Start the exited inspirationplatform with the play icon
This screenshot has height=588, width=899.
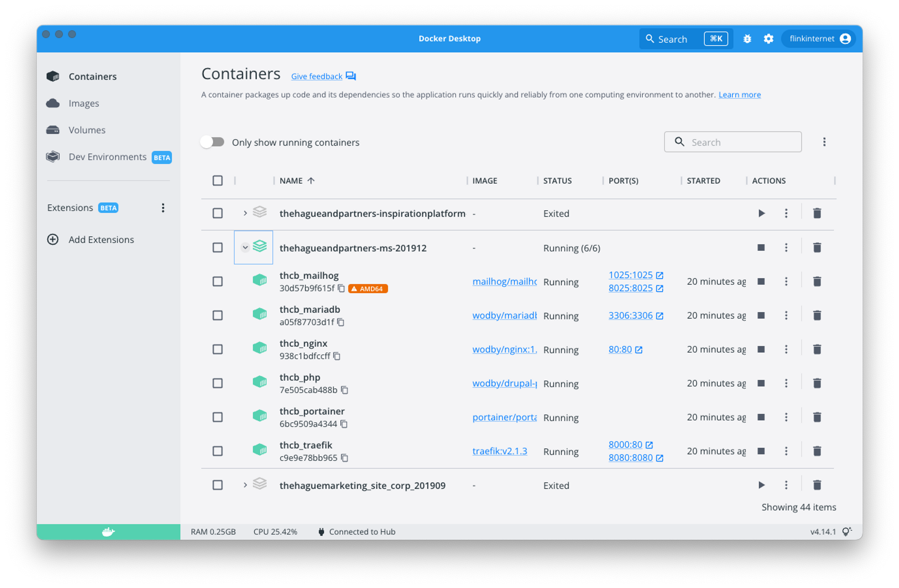761,213
